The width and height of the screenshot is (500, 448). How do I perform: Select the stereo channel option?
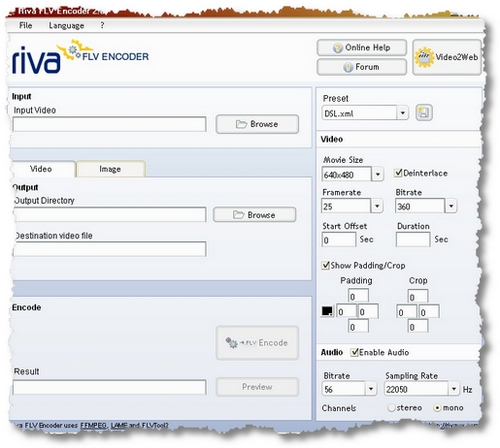(x=391, y=408)
